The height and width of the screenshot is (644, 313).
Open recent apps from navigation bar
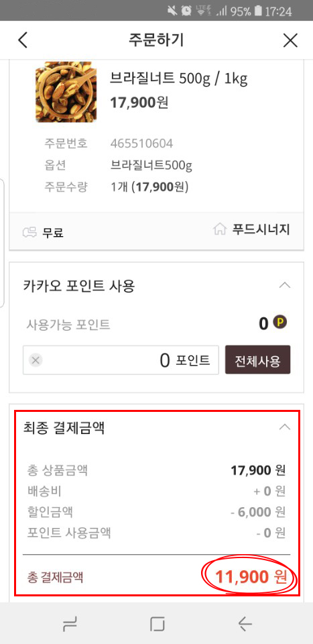click(x=70, y=625)
